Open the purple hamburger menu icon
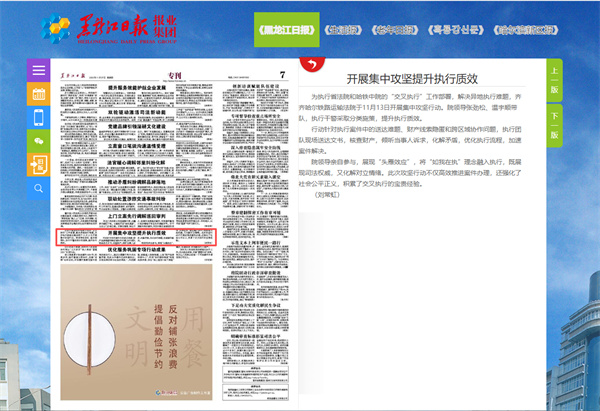This screenshot has height=411, width=600. tap(39, 70)
